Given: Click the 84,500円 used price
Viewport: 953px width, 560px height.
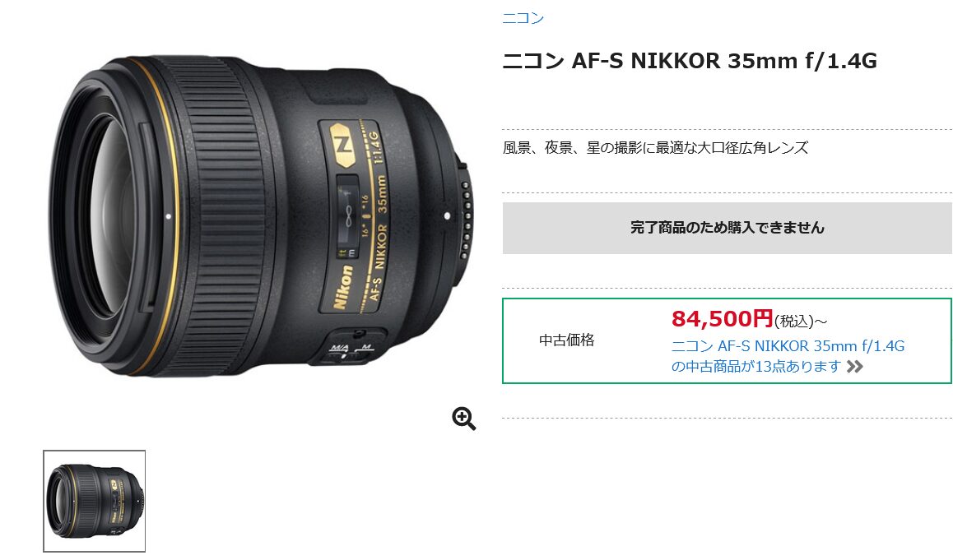Looking at the screenshot, I should (722, 318).
